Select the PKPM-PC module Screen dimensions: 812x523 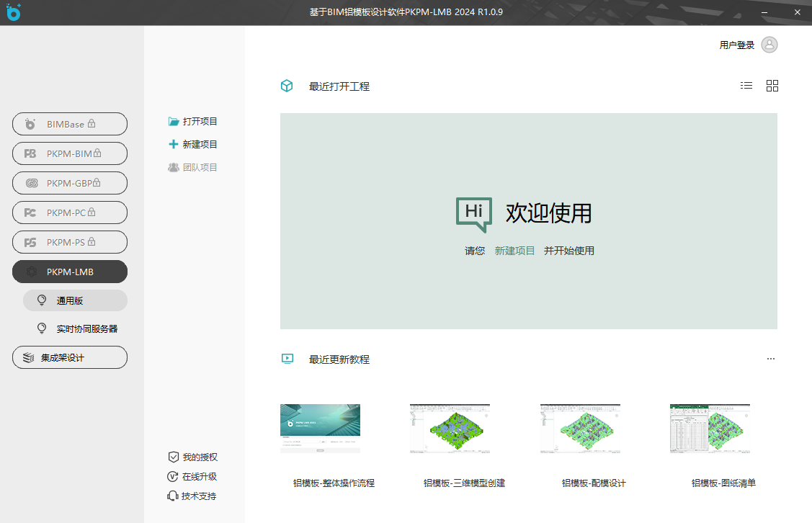click(x=70, y=213)
